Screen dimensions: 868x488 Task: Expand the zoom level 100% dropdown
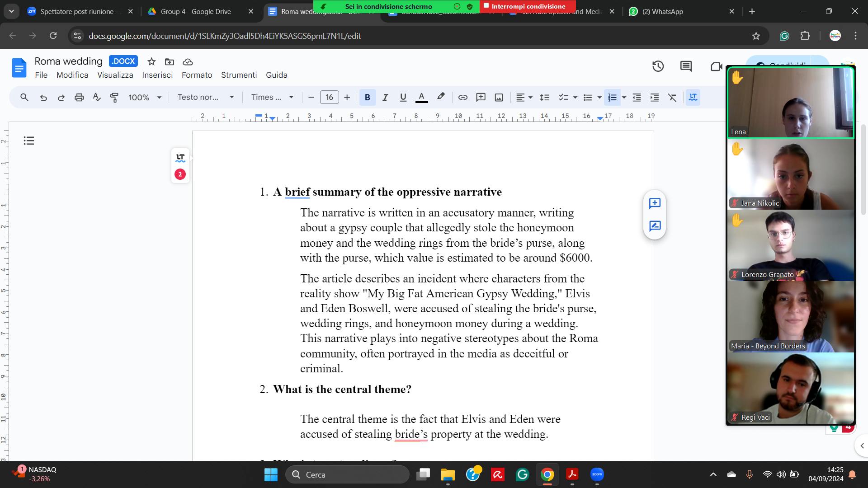click(145, 97)
